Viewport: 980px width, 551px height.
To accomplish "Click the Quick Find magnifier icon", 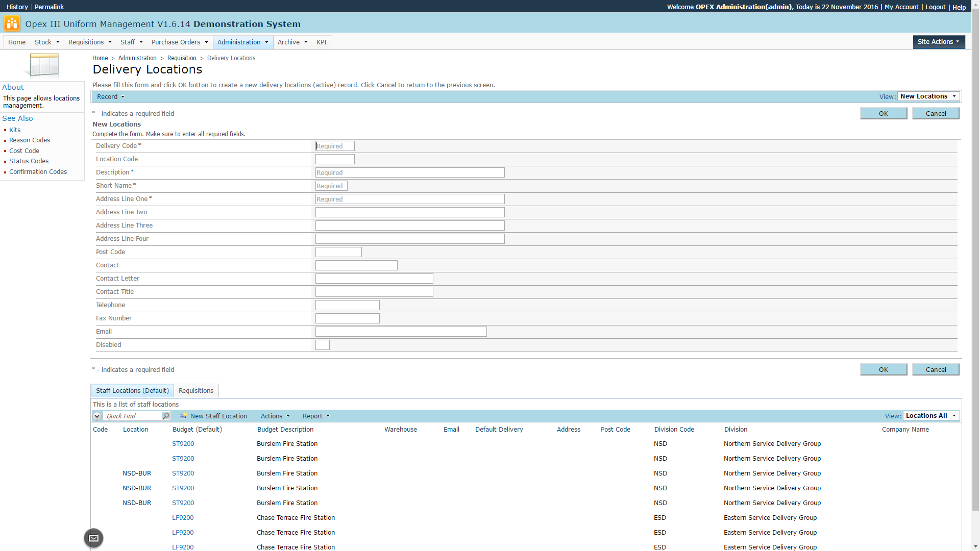I will point(166,416).
